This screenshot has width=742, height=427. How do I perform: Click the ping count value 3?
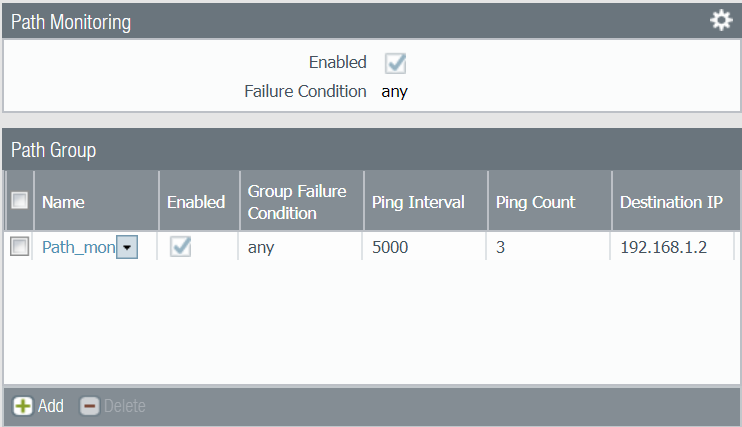coord(500,248)
